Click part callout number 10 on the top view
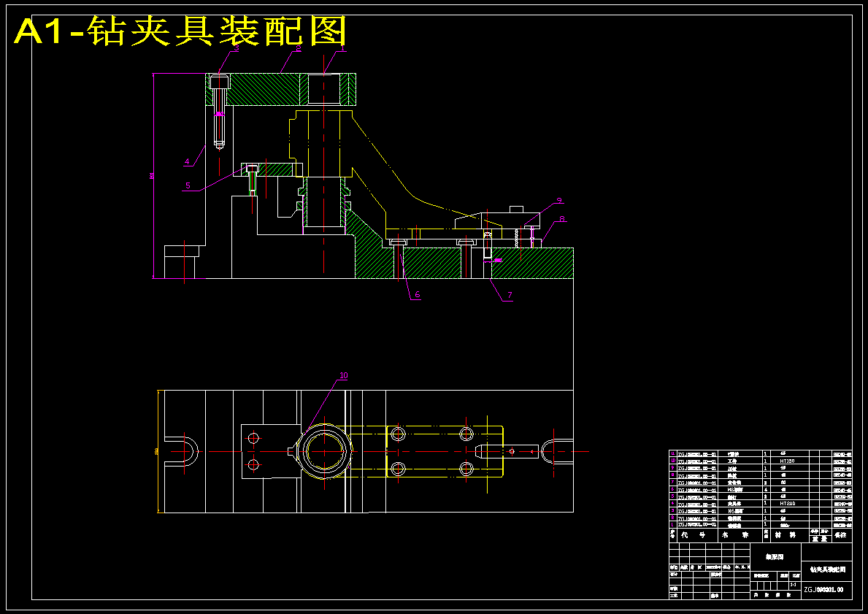The image size is (868, 614). pos(343,375)
